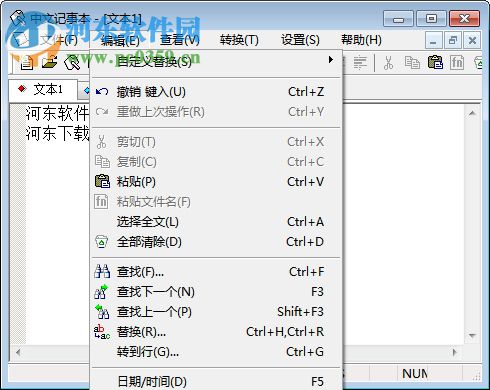
Task: Click the horizontal scrollbar right arrow
Action: [455, 352]
